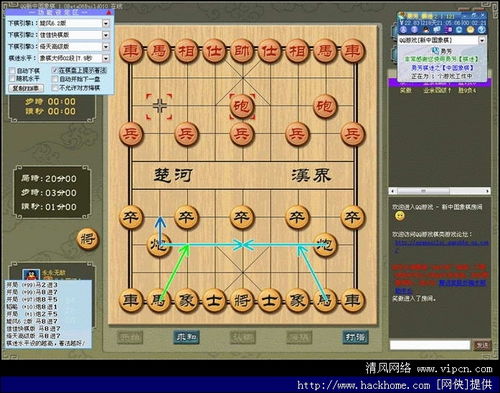Image resolution: width=500 pixels, height=393 pixels.
Task: Click the 局时:20分00 timer text
Action: point(49,179)
